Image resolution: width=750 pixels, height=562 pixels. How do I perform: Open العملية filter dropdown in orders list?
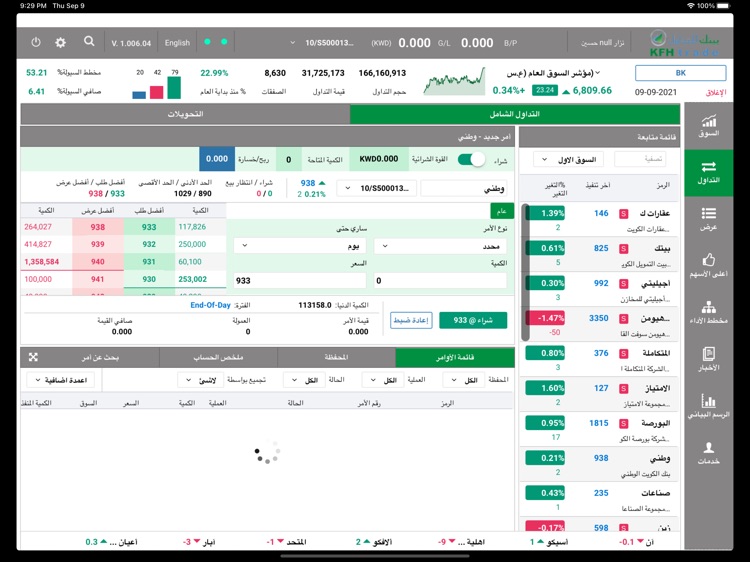(x=383, y=380)
